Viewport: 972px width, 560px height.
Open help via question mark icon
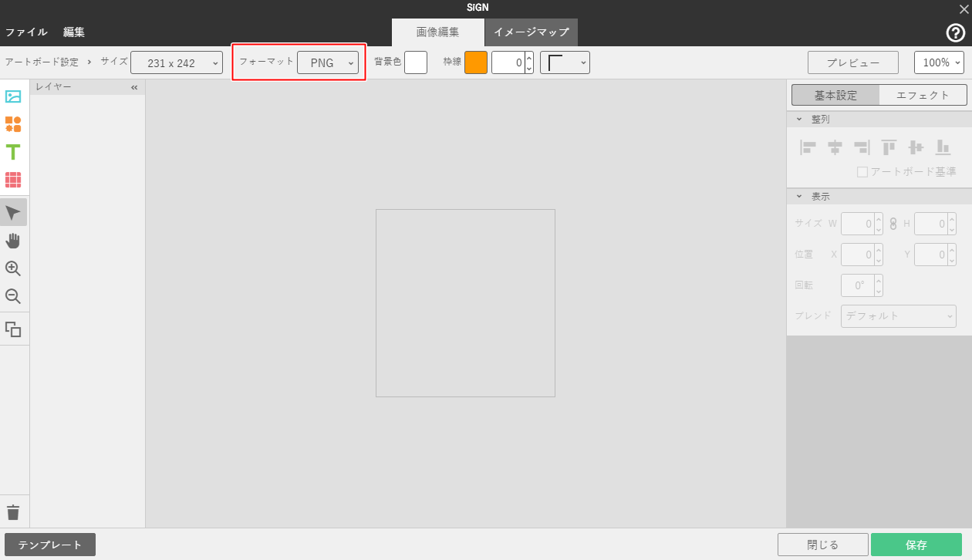956,32
